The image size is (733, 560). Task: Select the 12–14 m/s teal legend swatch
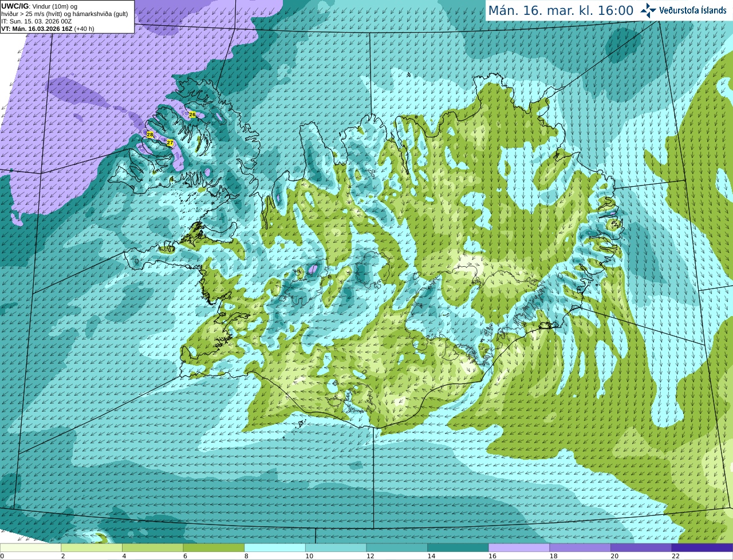397,547
